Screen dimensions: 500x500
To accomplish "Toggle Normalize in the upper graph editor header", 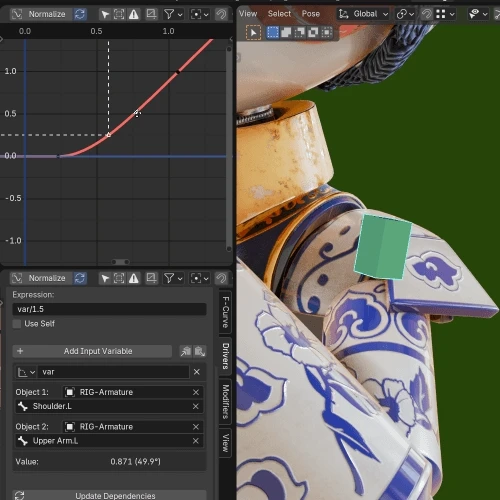I will pos(47,14).
